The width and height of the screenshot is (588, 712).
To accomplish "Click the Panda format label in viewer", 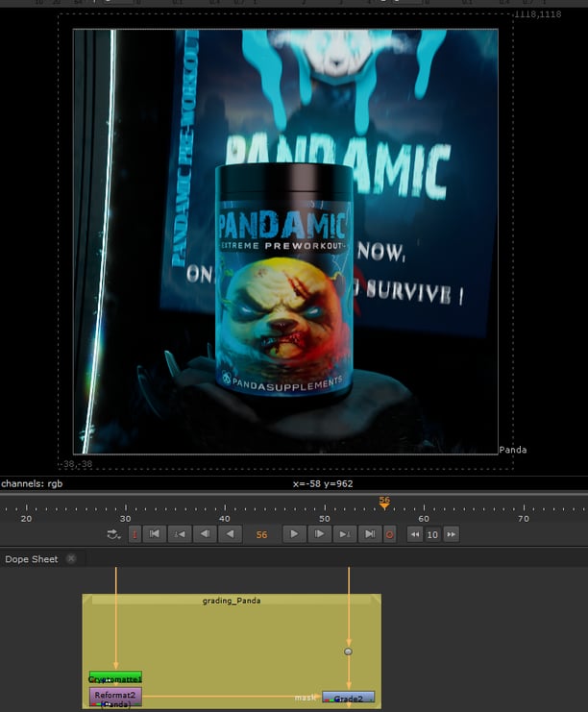I will click(x=513, y=450).
